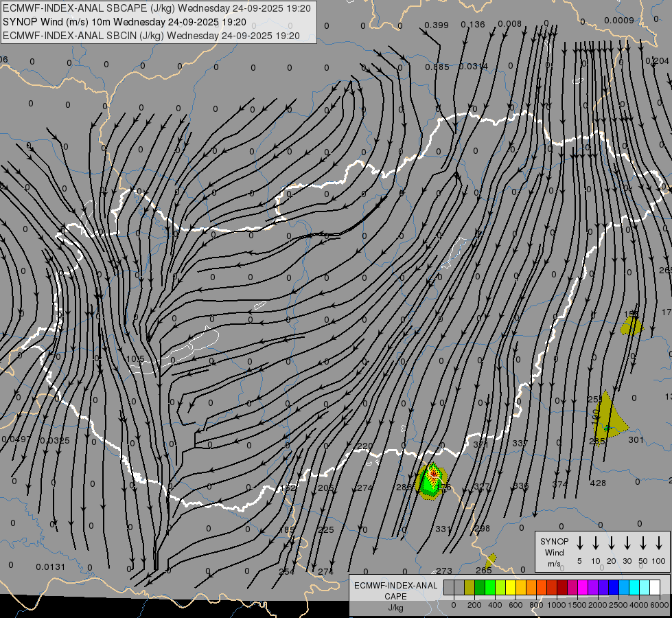
Task: Click the '273' CIN value near bottom
Action: tap(444, 571)
